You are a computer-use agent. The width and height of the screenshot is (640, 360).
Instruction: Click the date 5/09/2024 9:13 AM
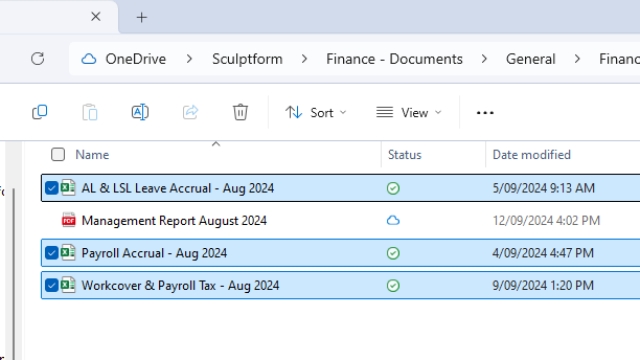[543, 188]
